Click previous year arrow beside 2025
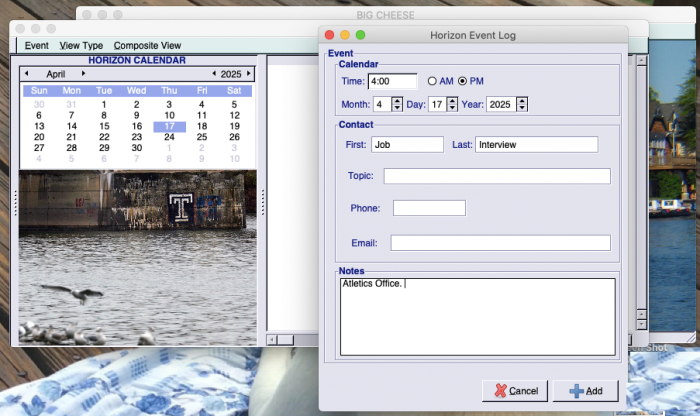Viewport: 700px width, 416px height. pyautogui.click(x=213, y=74)
